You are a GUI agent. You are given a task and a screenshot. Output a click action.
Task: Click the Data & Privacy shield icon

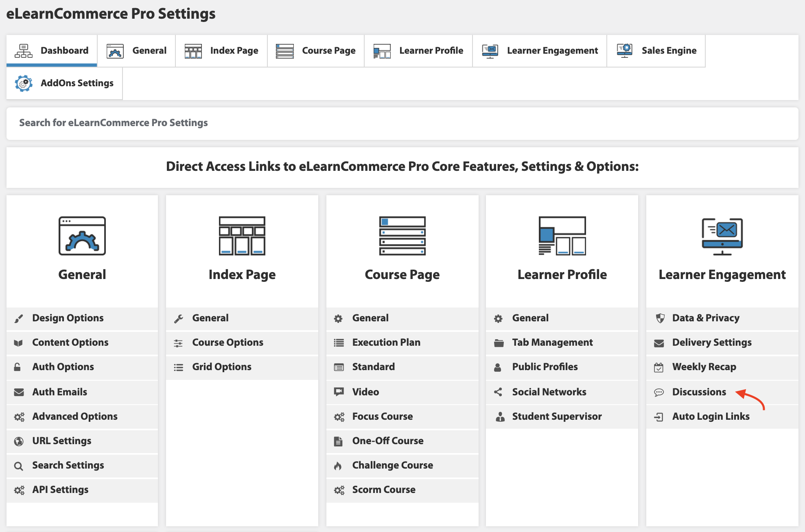(x=660, y=318)
